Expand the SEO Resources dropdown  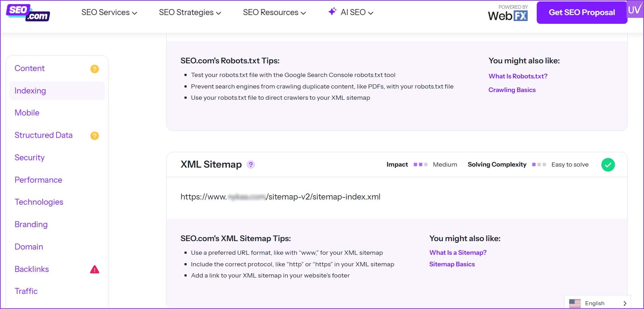tap(275, 12)
